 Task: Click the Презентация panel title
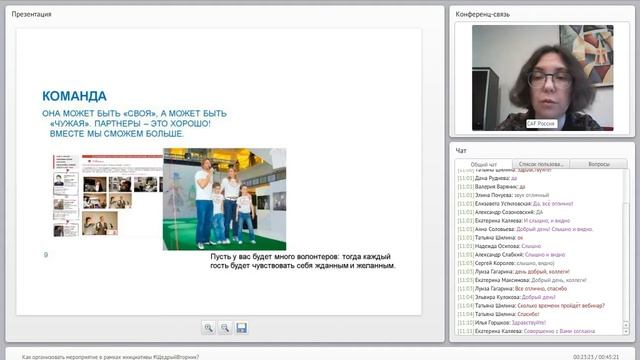pos(31,14)
